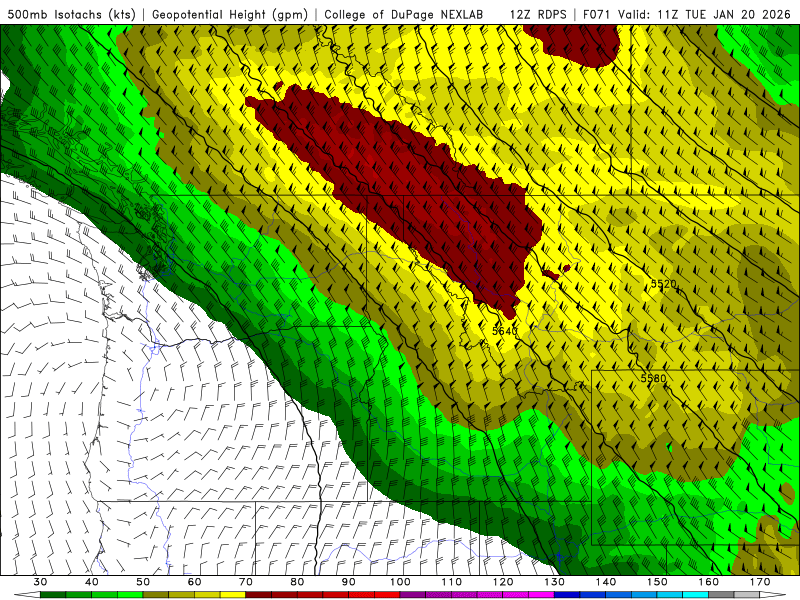Click the dark green 30-35 kt legend swatch
The width and height of the screenshot is (800, 600).
[x=53, y=595]
